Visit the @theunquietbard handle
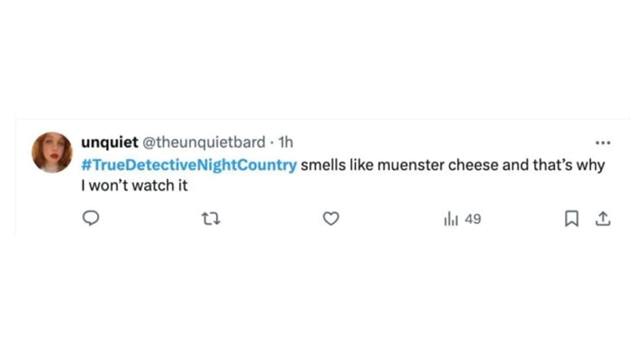Image resolution: width=644 pixels, height=337 pixels. click(203, 142)
